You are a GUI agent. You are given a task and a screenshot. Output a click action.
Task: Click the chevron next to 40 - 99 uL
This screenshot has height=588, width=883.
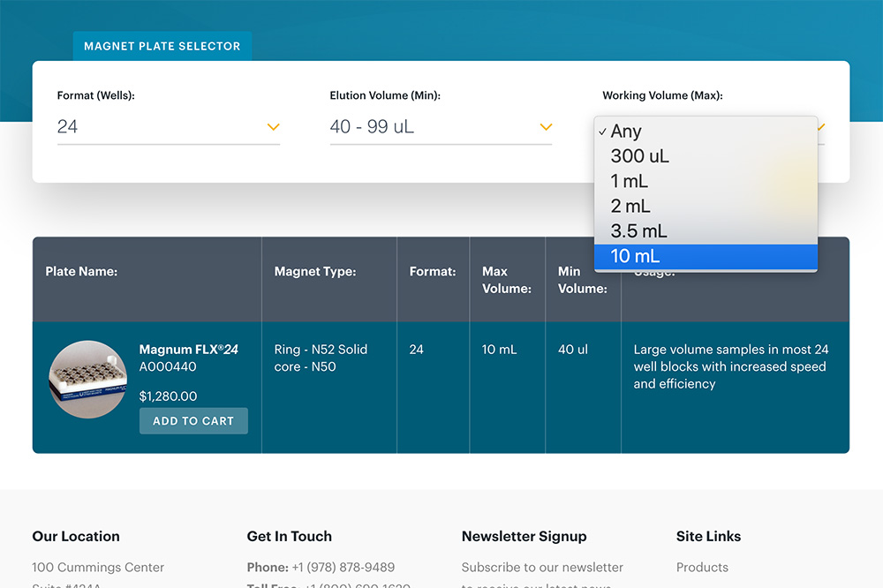546,127
